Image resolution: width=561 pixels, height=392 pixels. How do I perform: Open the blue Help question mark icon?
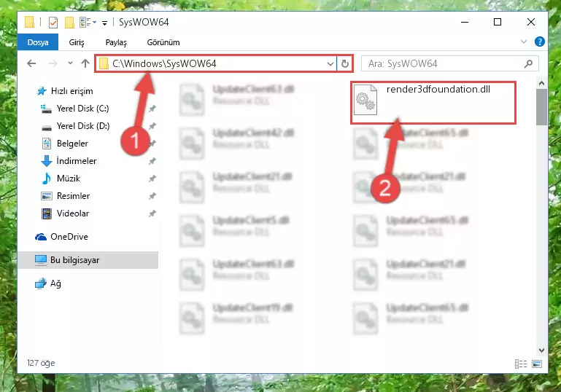(539, 42)
